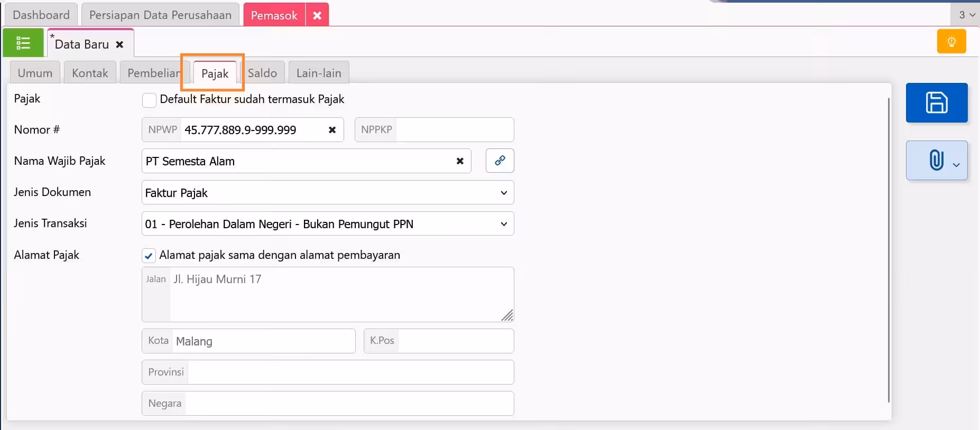Switch to the Lain-lain tab
Screen dimensions: 980x430
[319, 73]
